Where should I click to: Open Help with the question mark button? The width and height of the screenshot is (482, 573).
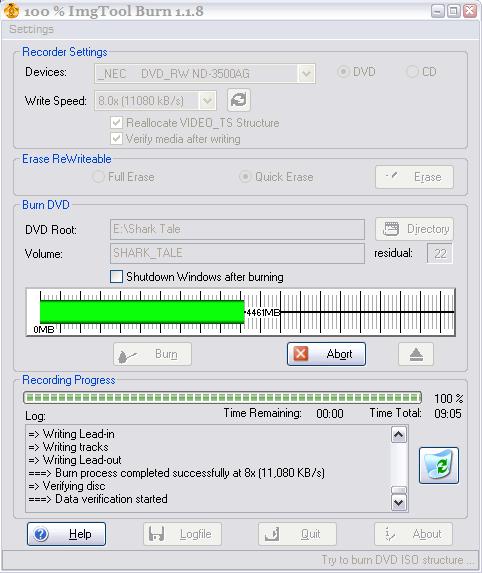pyautogui.click(x=67, y=534)
